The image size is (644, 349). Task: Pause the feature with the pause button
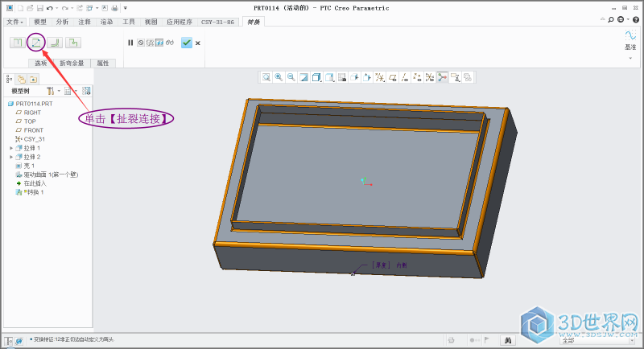click(x=130, y=43)
